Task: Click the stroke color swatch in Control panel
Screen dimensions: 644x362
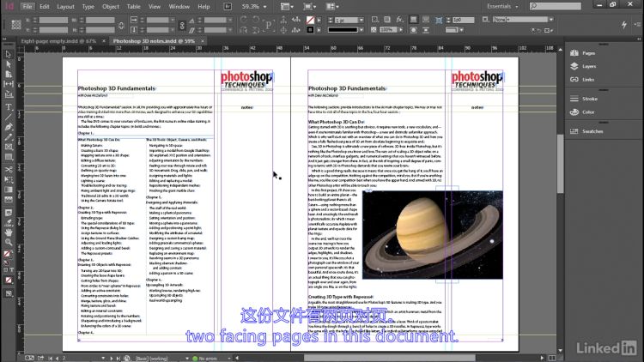Action: click(311, 29)
